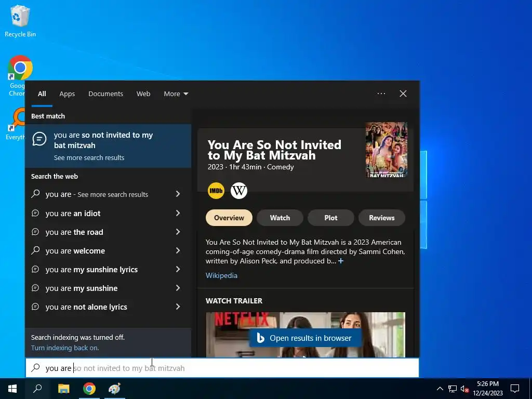This screenshot has height=399, width=532.
Task: Click the movie title heading
Action: pos(274,150)
